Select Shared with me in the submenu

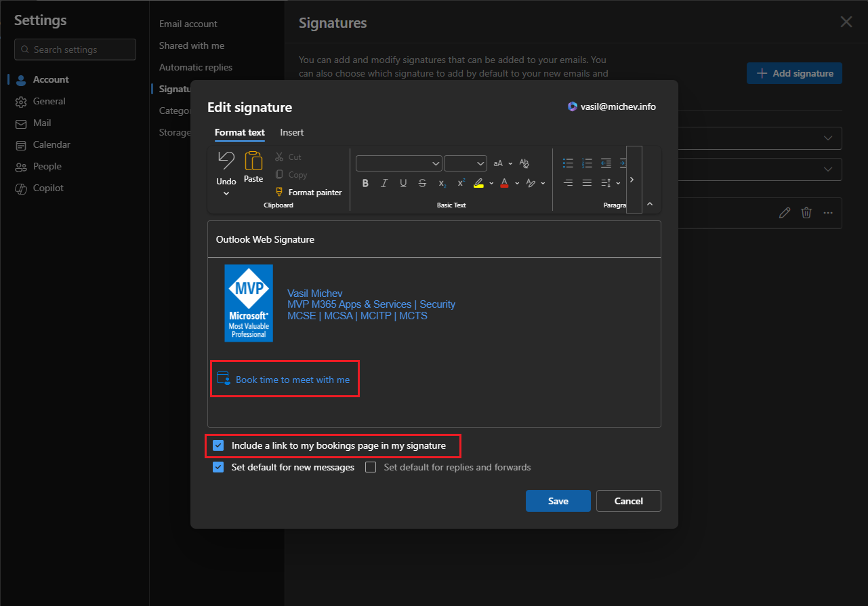click(x=192, y=45)
